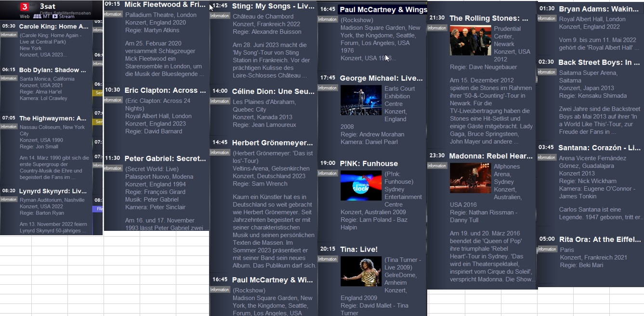Show Information for Lynyrd Skynyrd
This screenshot has width=644, height=316.
(9, 199)
